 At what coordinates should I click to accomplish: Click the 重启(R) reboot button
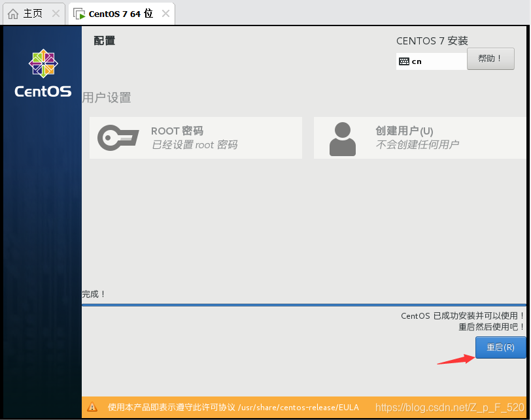[x=500, y=347]
